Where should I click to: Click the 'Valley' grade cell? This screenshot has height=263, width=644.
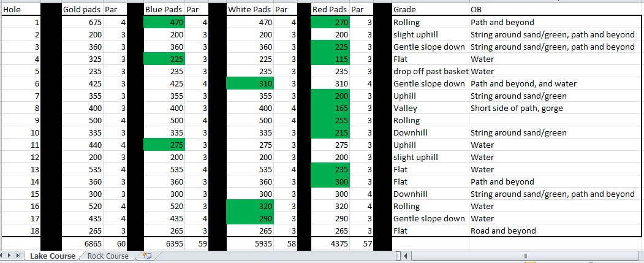click(x=430, y=108)
